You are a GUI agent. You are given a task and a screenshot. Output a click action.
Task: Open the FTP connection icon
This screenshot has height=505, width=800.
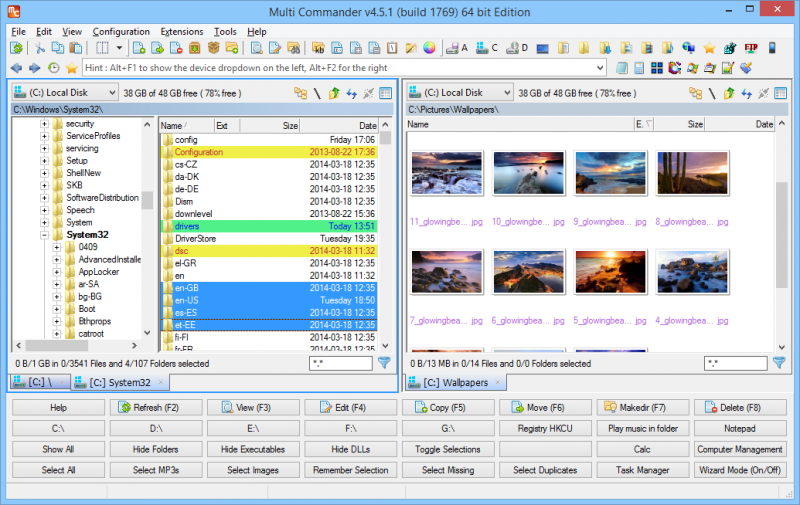[x=751, y=48]
